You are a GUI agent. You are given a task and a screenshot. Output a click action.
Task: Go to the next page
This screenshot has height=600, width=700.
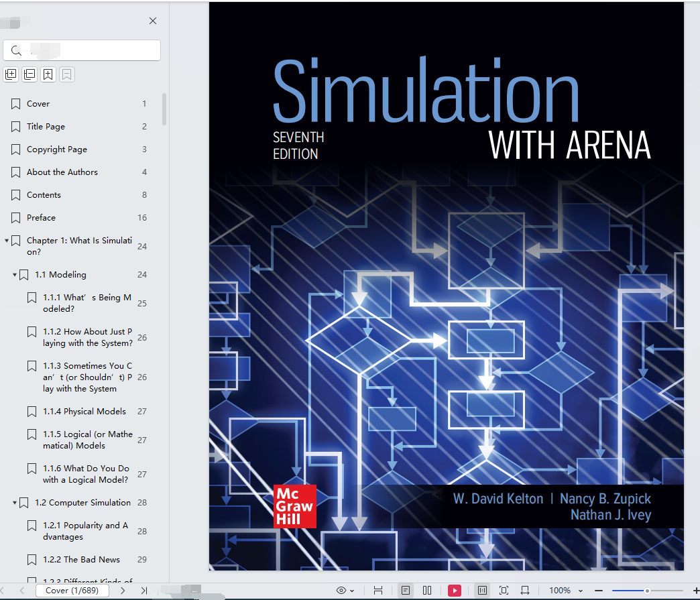pos(123,591)
